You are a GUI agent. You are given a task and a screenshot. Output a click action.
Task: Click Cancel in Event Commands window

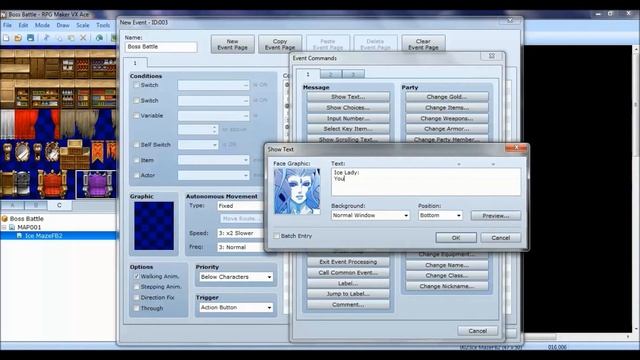tap(478, 331)
